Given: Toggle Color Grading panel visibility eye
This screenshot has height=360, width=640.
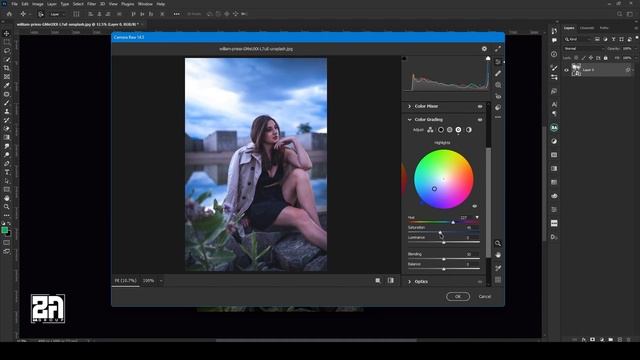Looking at the screenshot, I should [480, 120].
